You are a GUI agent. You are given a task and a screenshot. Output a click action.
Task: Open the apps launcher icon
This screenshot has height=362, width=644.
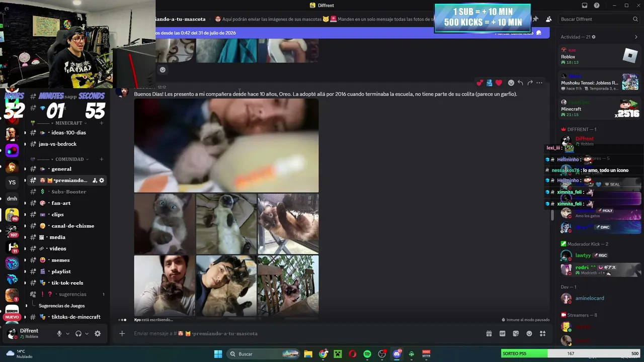pos(542,333)
